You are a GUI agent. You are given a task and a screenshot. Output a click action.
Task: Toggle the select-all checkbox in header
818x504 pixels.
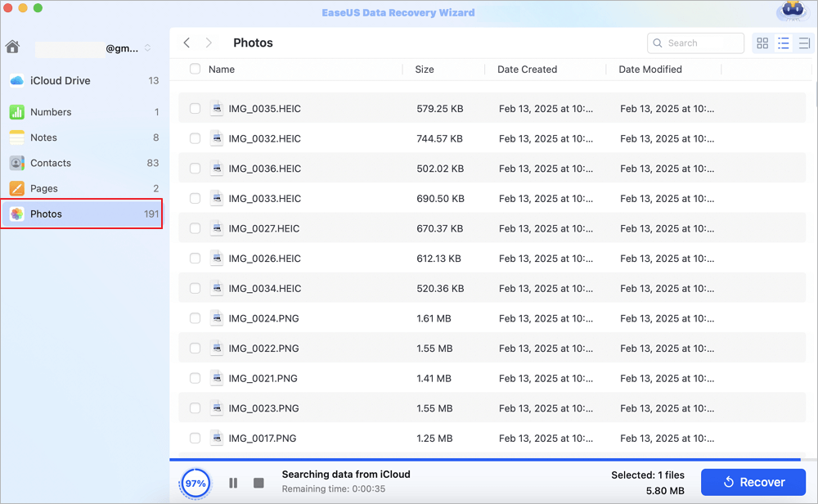(195, 70)
